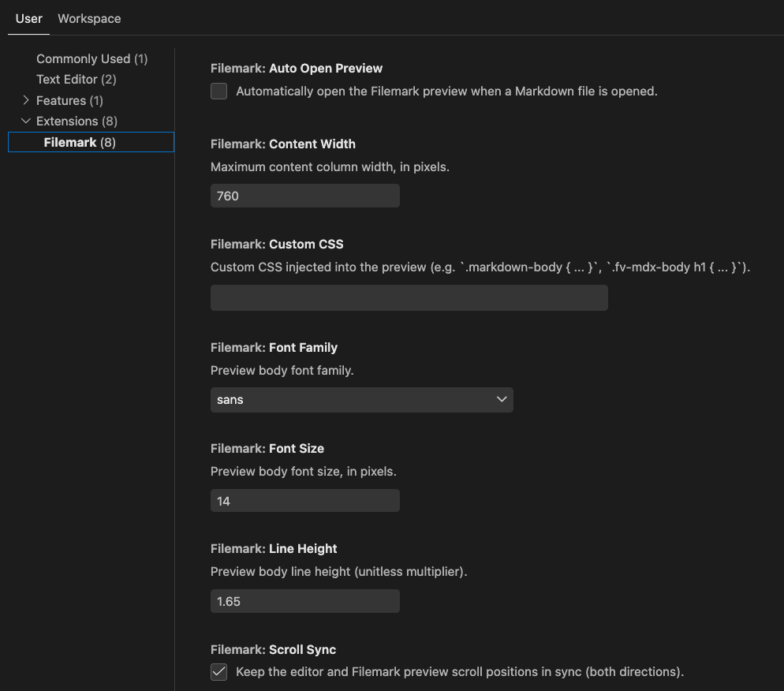Screen dimensions: 784x691
Task: Click the 'Filemark: Auto Open Preview' heading
Action: [x=297, y=68]
